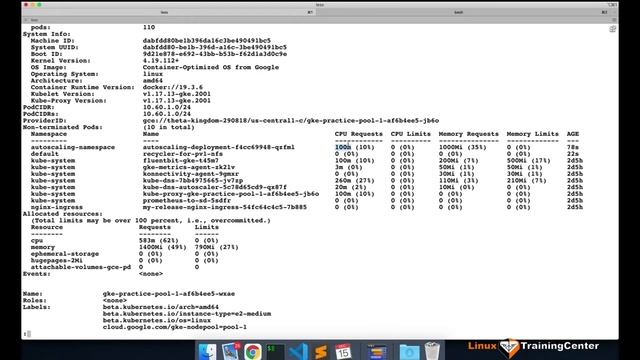Screen dimensions: 640x360
Task: Click pod konnectivity-agent-9gmxr
Action: tap(191, 174)
